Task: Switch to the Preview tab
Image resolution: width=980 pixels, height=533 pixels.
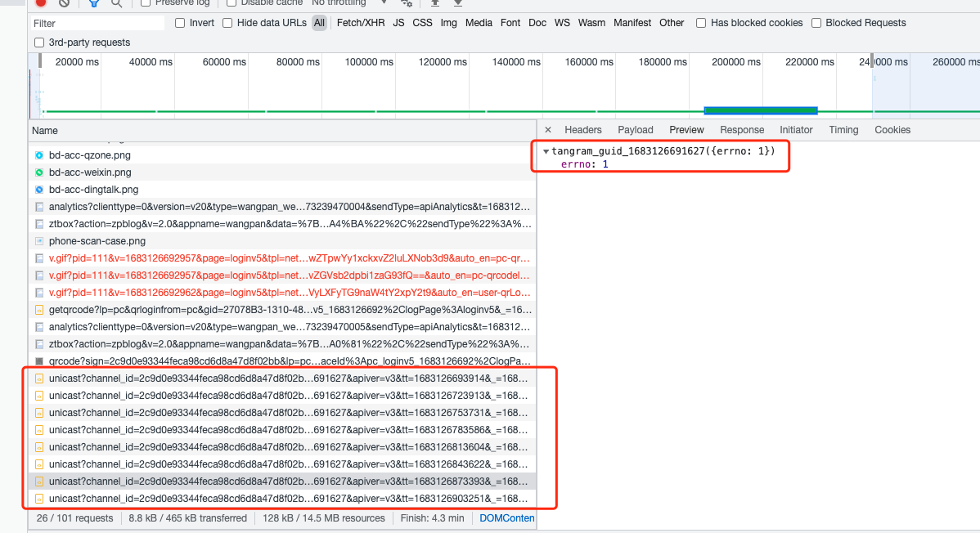Action: tap(686, 130)
